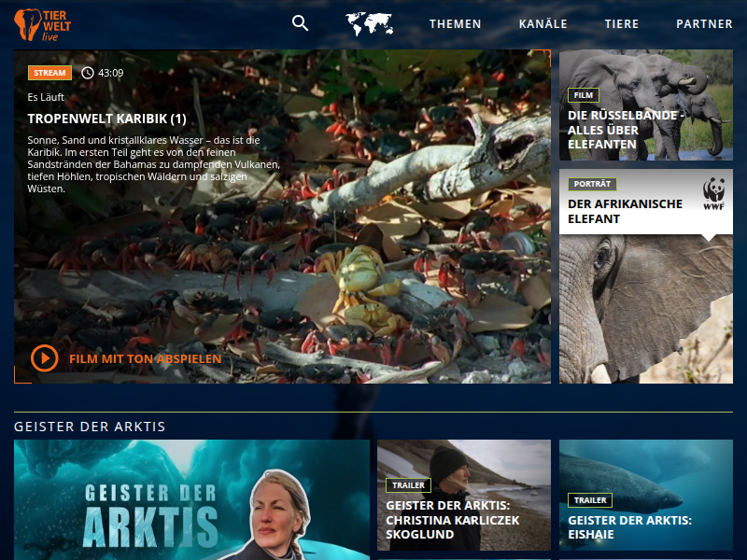The height and width of the screenshot is (560, 747).
Task: Click 'Film mit Ton abspielen' link
Action: click(145, 358)
